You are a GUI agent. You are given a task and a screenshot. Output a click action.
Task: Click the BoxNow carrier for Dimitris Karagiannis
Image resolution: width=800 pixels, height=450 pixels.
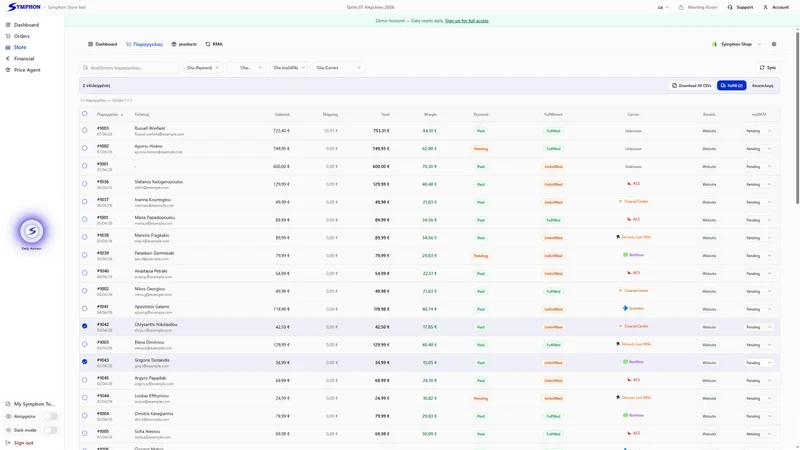click(x=634, y=415)
